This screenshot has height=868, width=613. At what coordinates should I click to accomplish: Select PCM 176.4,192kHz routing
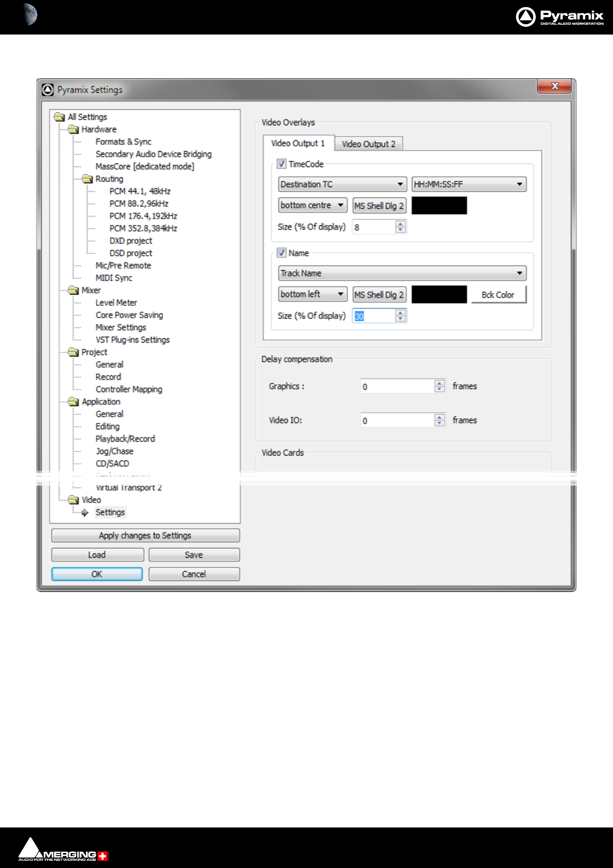143,216
